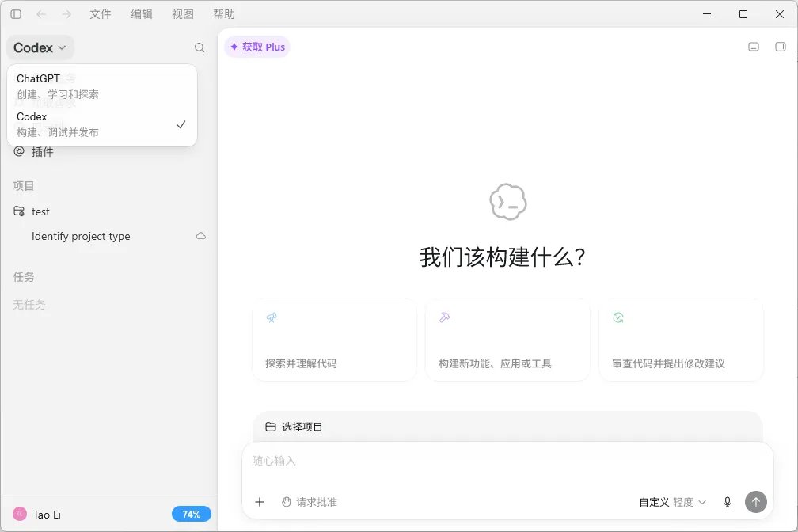Toggle the sidebar panel icon
The height and width of the screenshot is (532, 798).
click(x=16, y=14)
